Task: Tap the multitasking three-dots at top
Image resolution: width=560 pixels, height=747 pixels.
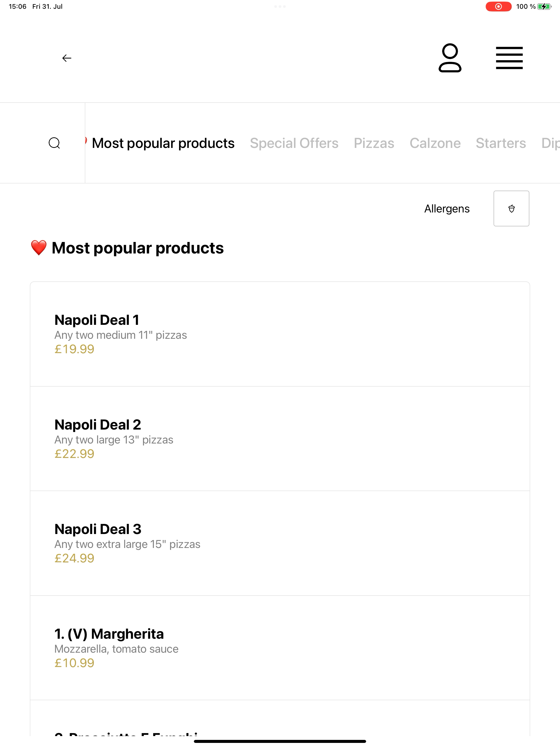Action: tap(280, 6)
